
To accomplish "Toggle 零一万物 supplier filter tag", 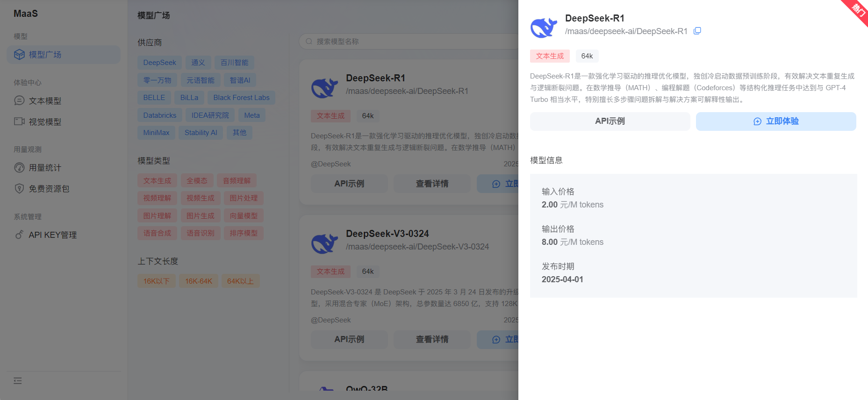I will [x=157, y=80].
